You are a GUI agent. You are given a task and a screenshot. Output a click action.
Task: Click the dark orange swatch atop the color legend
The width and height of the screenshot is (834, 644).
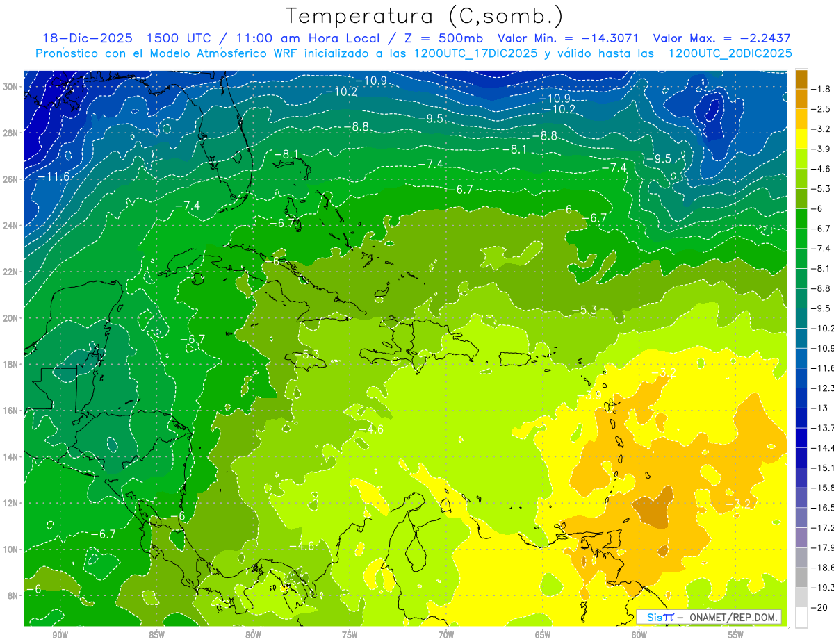801,79
